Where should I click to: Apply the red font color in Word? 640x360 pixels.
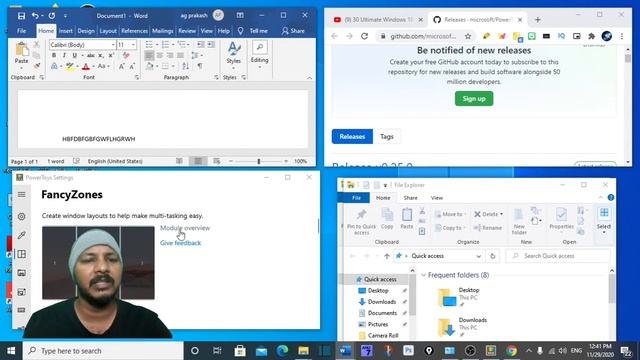coord(86,66)
